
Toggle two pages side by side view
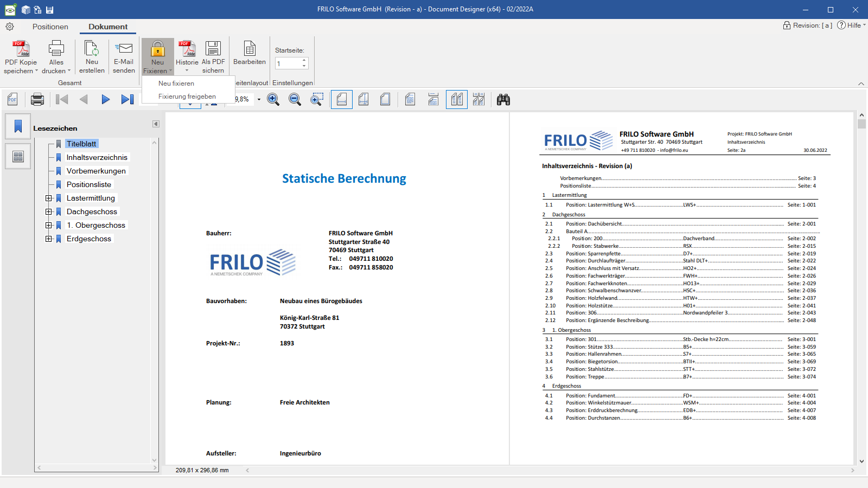pos(457,99)
